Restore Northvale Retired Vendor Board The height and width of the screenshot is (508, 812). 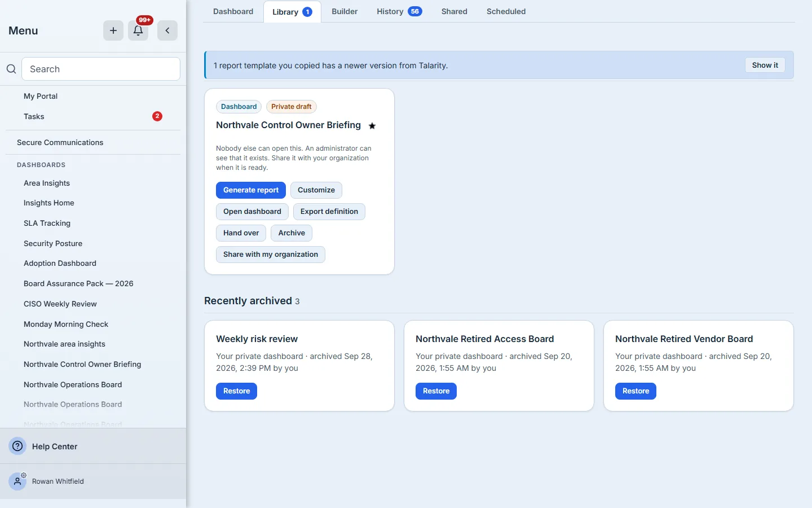click(636, 391)
